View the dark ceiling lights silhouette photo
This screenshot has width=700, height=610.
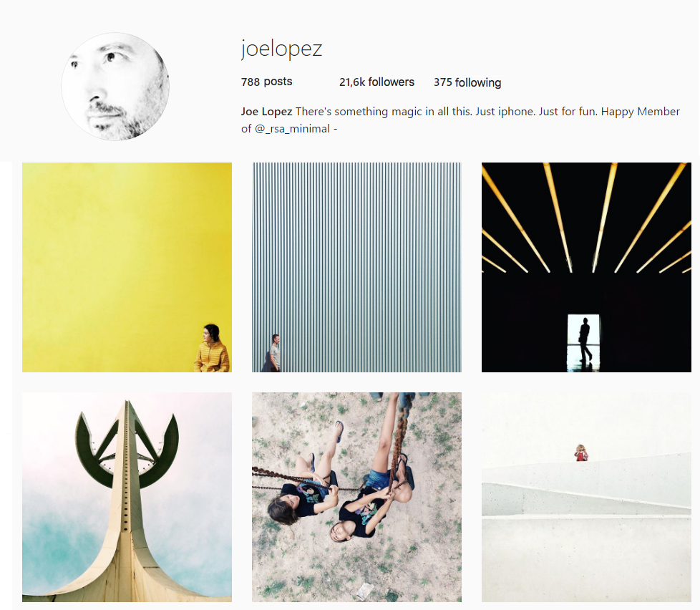(x=586, y=267)
